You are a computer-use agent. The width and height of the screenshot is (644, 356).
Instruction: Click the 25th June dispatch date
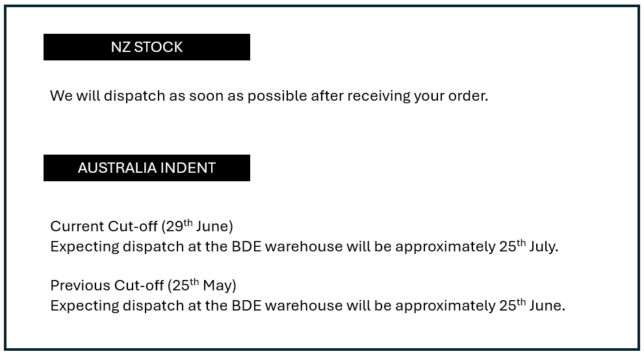[532, 305]
